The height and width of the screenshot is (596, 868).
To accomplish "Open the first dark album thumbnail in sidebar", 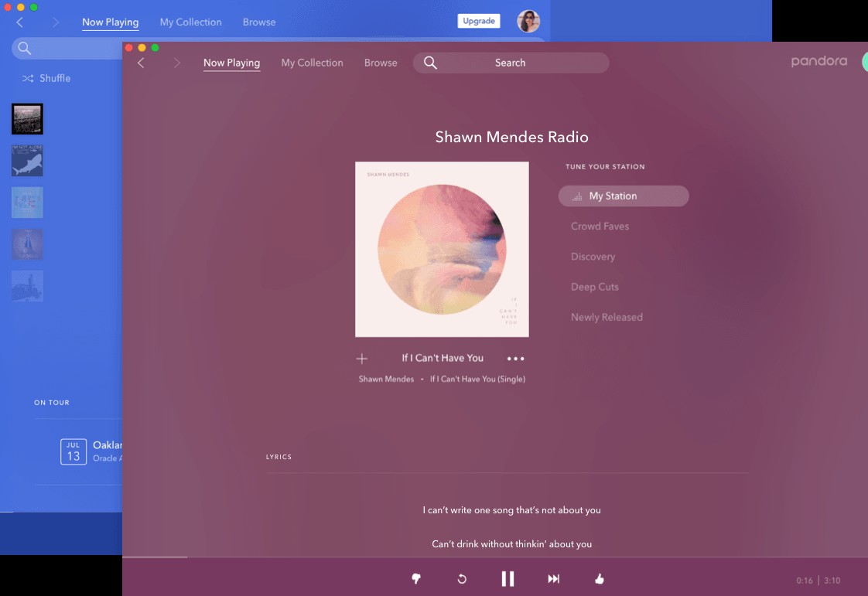I will point(27,119).
